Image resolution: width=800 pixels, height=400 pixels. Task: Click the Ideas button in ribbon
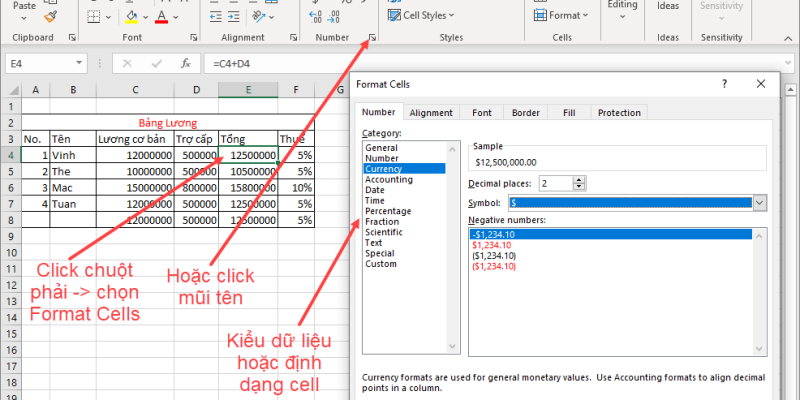tap(667, 7)
